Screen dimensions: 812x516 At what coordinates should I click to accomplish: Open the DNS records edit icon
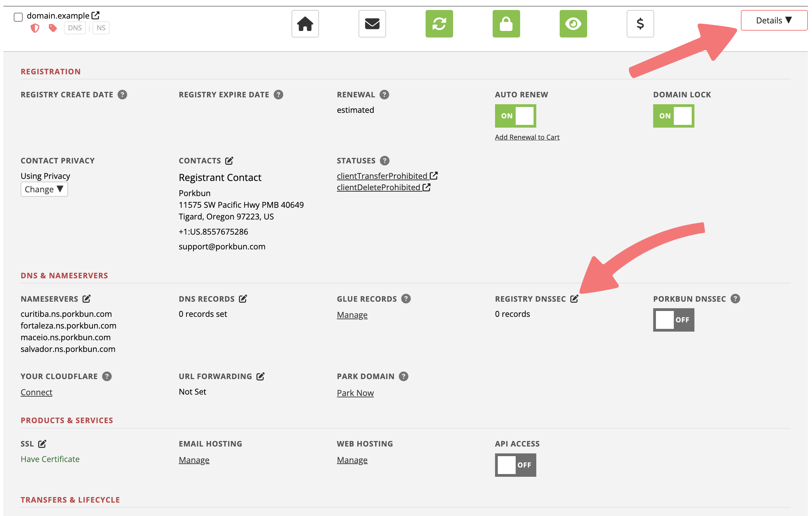243,299
